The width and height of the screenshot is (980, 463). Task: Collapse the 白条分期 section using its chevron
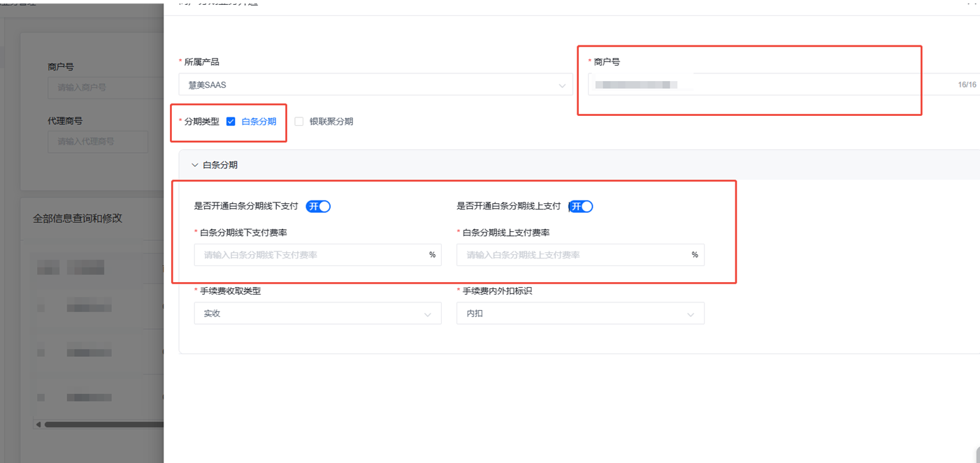point(195,166)
